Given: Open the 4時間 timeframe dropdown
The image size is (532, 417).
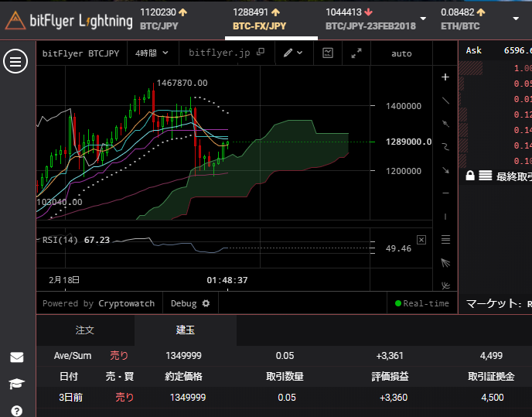Looking at the screenshot, I should click(x=150, y=53).
